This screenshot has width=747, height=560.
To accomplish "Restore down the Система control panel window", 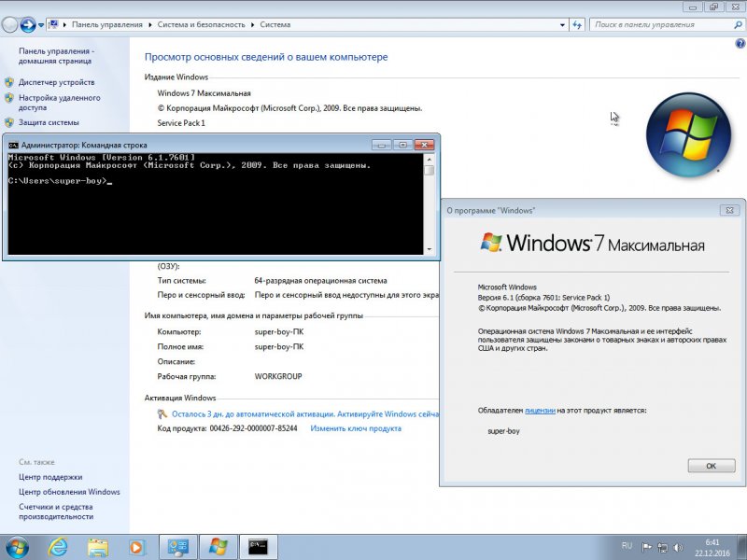I will pos(713,7).
